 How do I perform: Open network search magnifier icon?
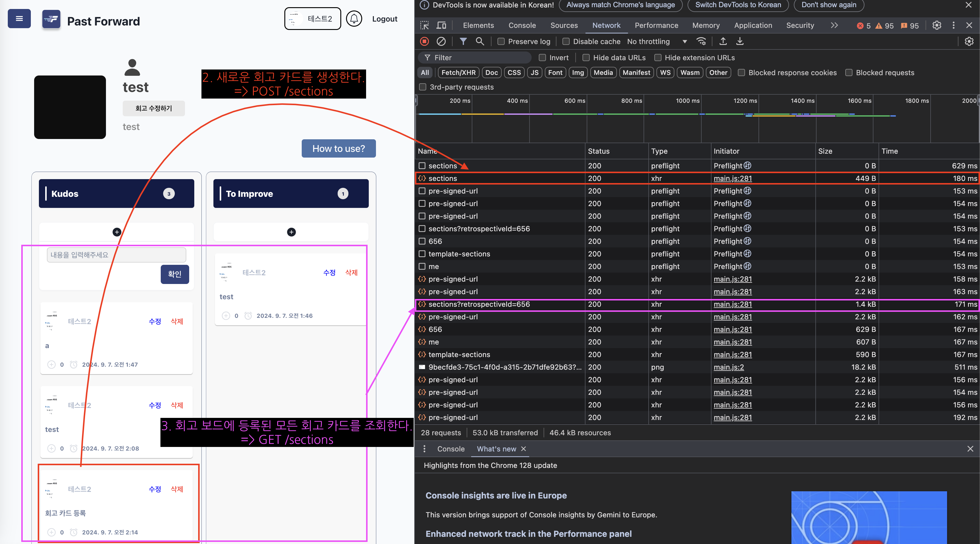(x=480, y=41)
